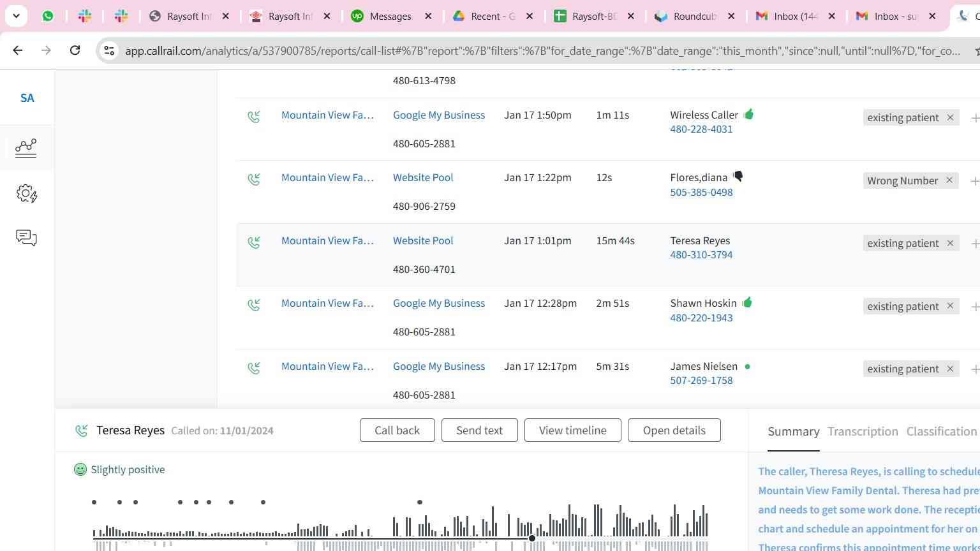980x551 pixels.
Task: Close the Messages browser tab
Action: tap(428, 16)
